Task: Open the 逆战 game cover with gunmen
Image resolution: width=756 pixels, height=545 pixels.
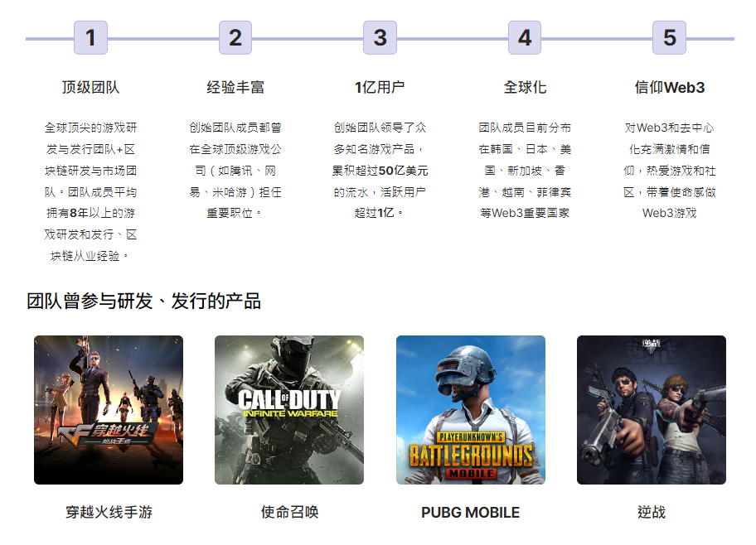Action: (652, 410)
